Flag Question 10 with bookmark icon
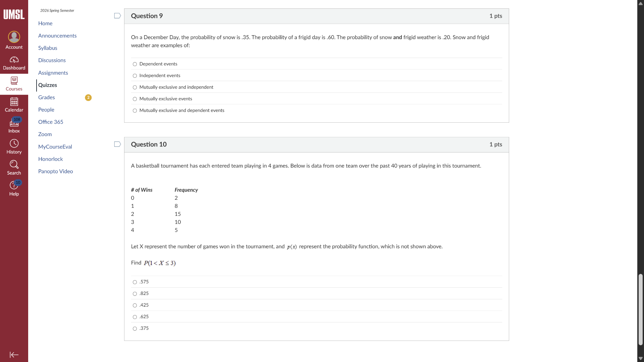The image size is (644, 362). 117,144
